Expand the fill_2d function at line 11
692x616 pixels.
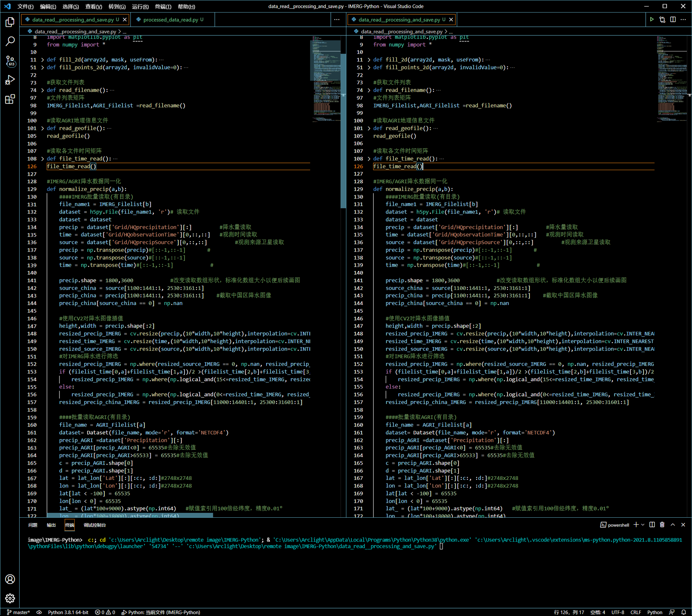pos(43,59)
